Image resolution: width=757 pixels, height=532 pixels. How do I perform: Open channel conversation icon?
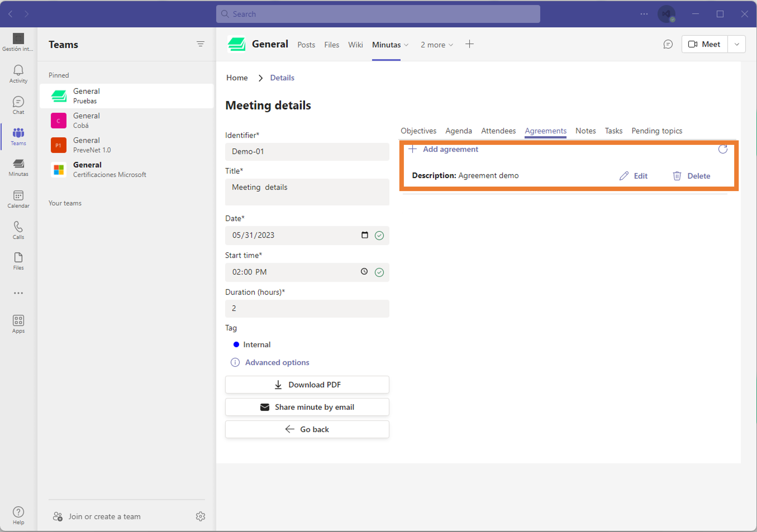pyautogui.click(x=668, y=44)
